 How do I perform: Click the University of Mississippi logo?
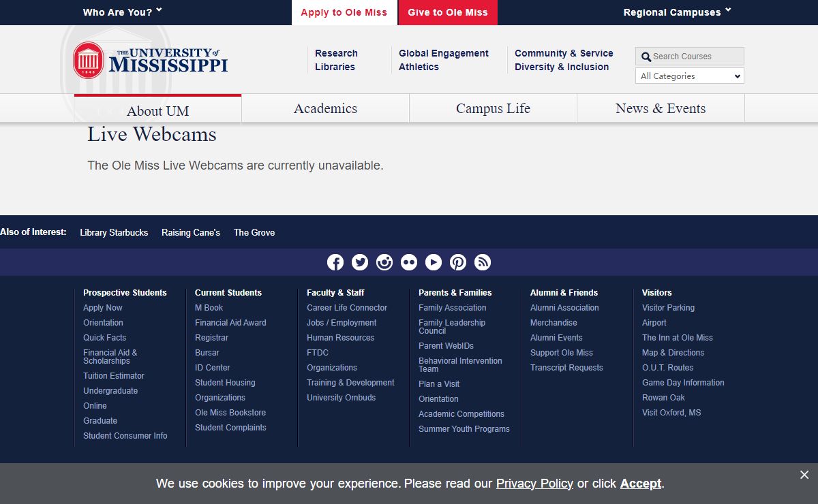151,60
